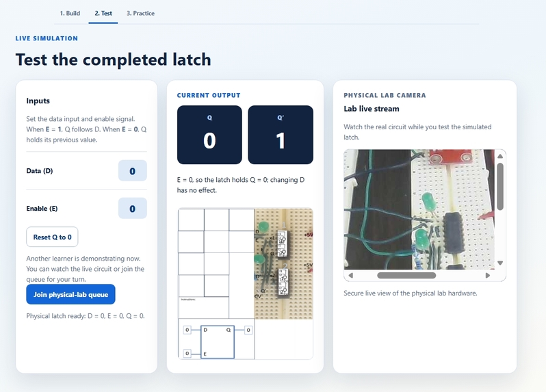The height and width of the screenshot is (392, 546).
Task: Click the 'E = 0, so the latch holds' message
Action: coord(241,185)
